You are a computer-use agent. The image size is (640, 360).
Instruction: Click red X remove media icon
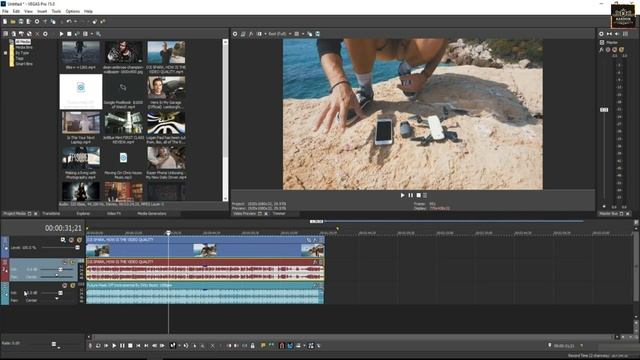pos(37,34)
